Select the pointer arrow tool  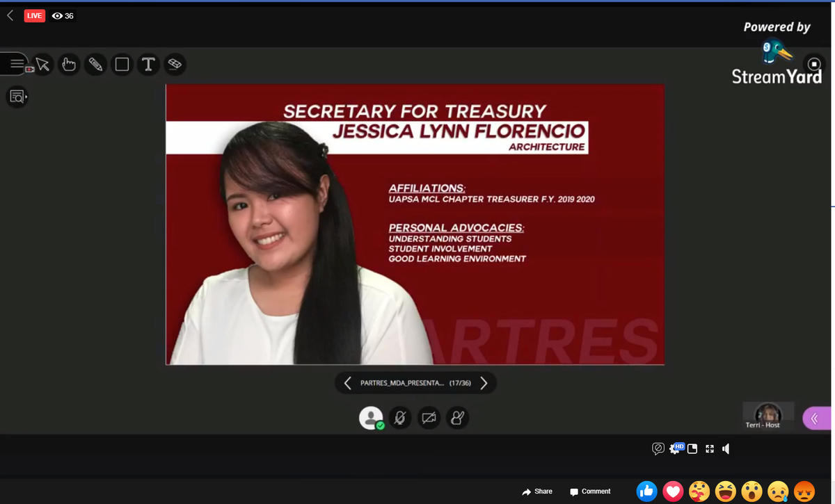pyautogui.click(x=42, y=65)
